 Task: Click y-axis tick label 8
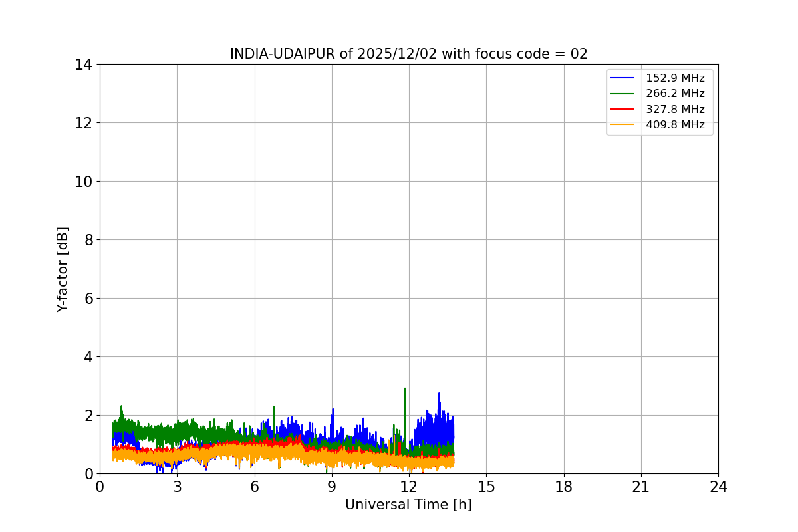click(x=87, y=240)
